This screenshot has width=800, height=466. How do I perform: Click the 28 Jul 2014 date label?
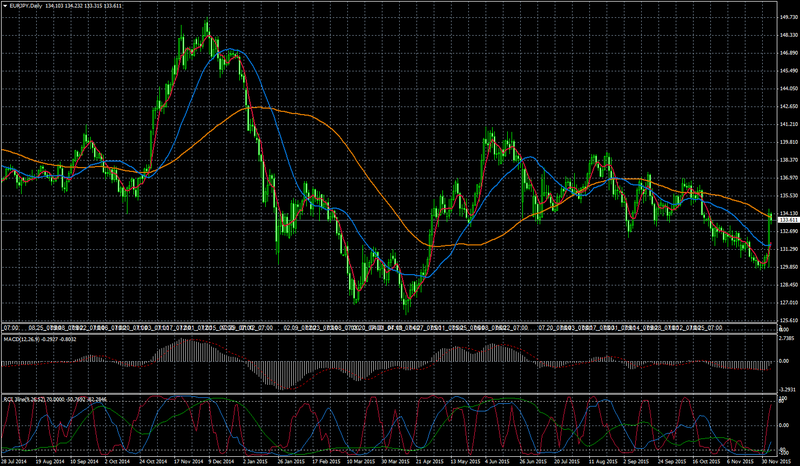click(x=11, y=461)
